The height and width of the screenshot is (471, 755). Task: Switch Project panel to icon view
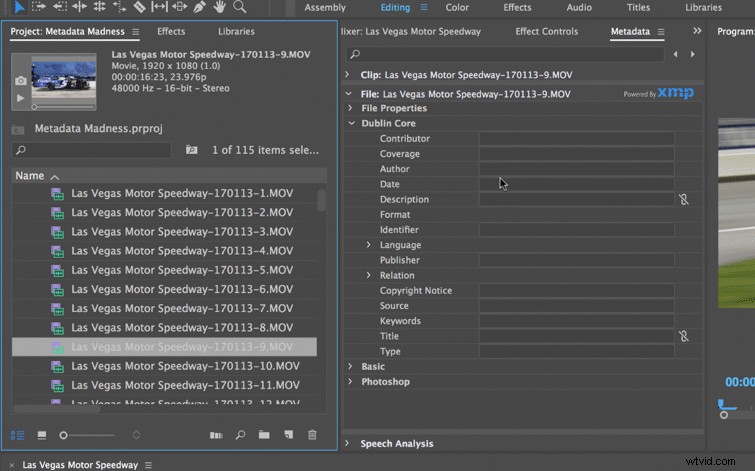[42, 435]
